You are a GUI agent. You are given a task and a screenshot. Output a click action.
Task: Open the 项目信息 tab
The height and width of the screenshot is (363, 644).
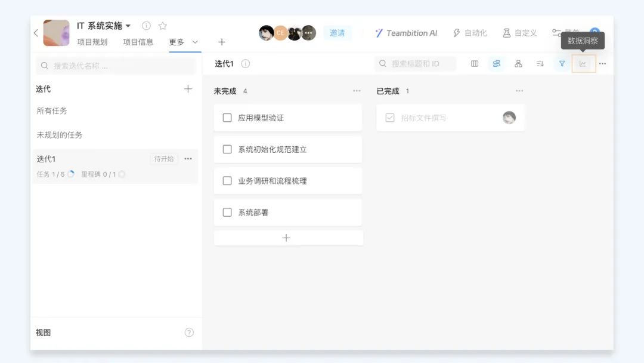[138, 42]
